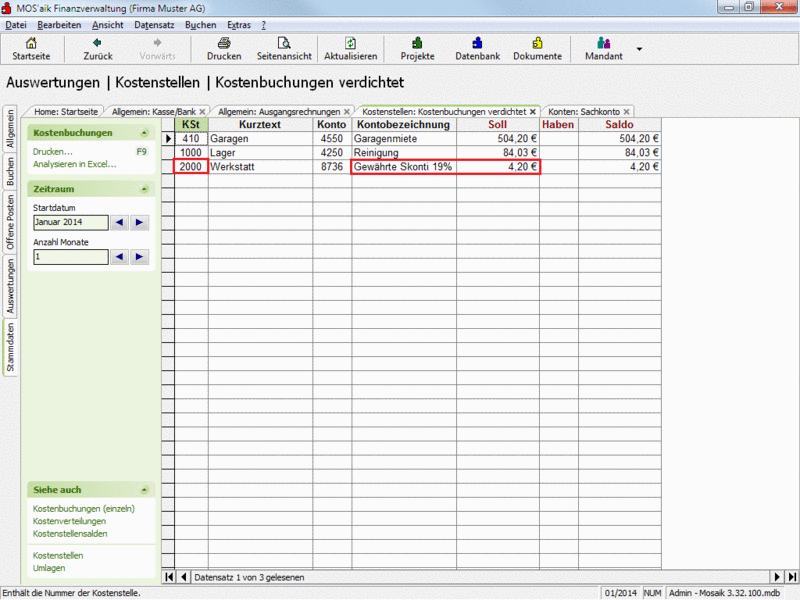Increase Anzahl Monate with right arrow
The width and height of the screenshot is (800, 600).
[x=139, y=257]
